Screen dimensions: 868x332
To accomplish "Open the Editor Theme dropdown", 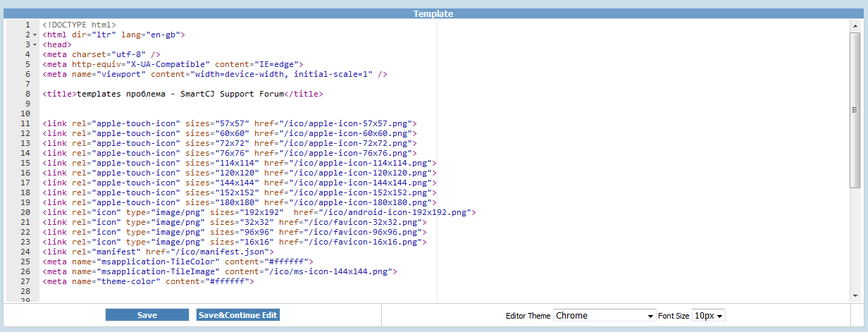I will (605, 316).
